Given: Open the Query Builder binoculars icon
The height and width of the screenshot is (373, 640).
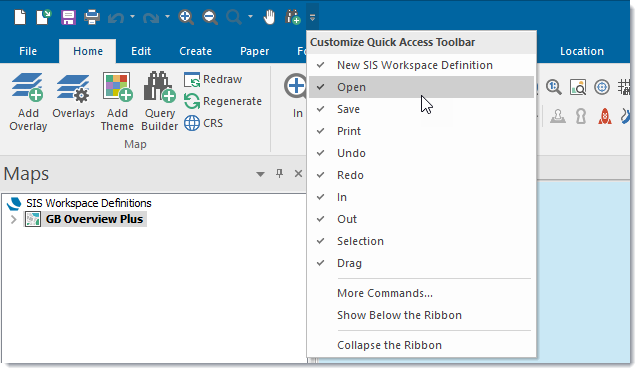Looking at the screenshot, I should click(x=160, y=87).
